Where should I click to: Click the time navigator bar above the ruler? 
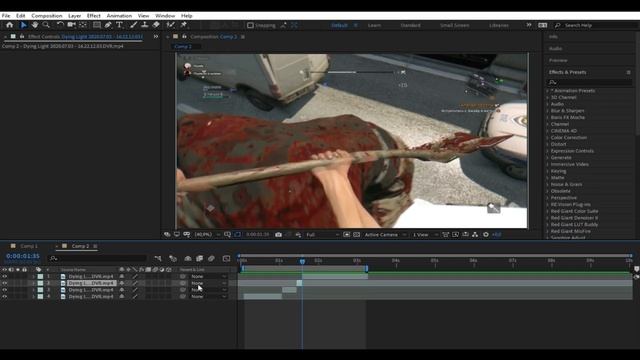tap(435, 256)
